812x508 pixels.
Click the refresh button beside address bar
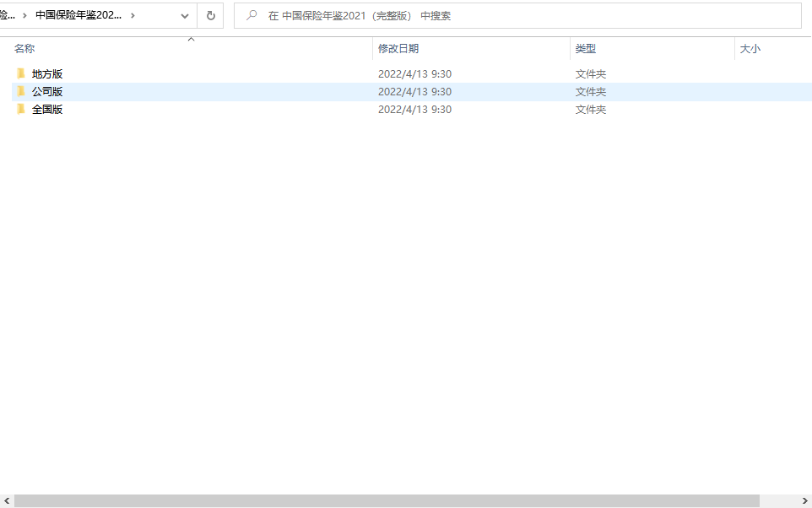click(x=211, y=15)
